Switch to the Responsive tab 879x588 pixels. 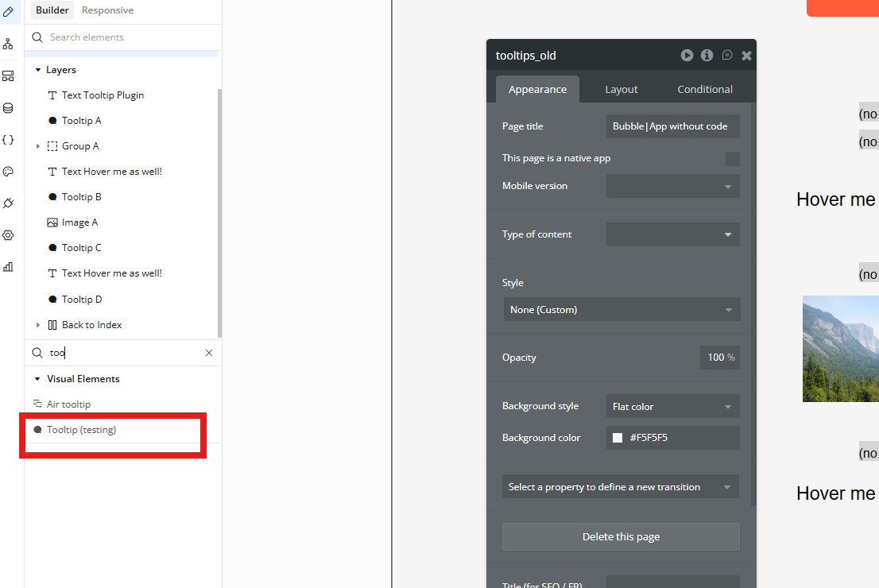click(107, 10)
